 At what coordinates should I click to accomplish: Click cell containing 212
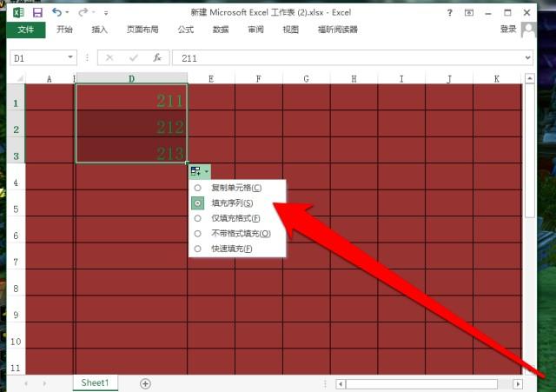(x=131, y=123)
